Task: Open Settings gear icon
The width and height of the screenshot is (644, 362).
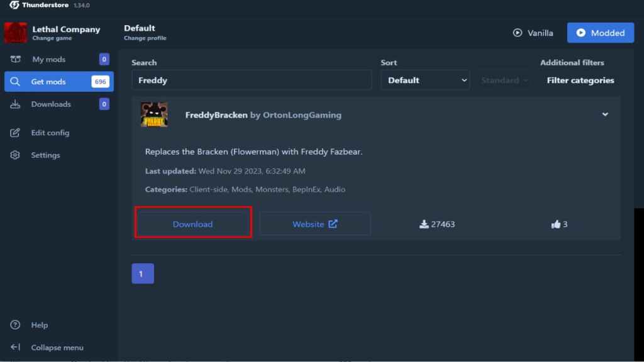Action: pos(16,155)
